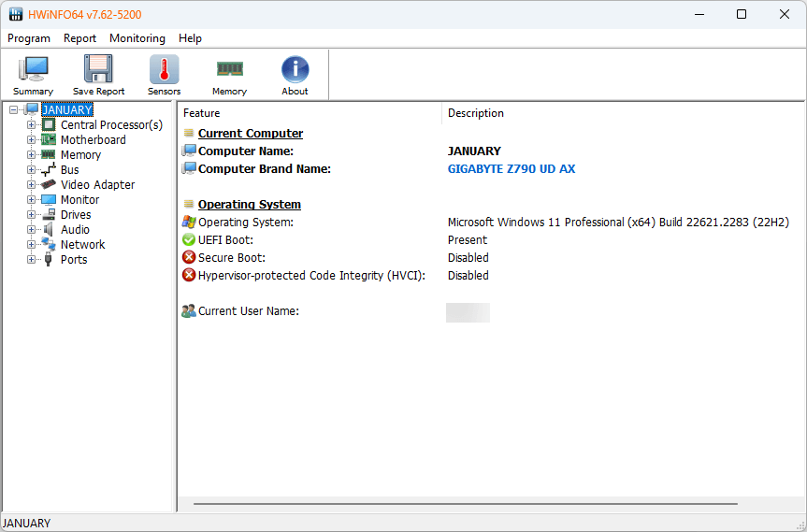Click the Ports connector icon

click(49, 259)
